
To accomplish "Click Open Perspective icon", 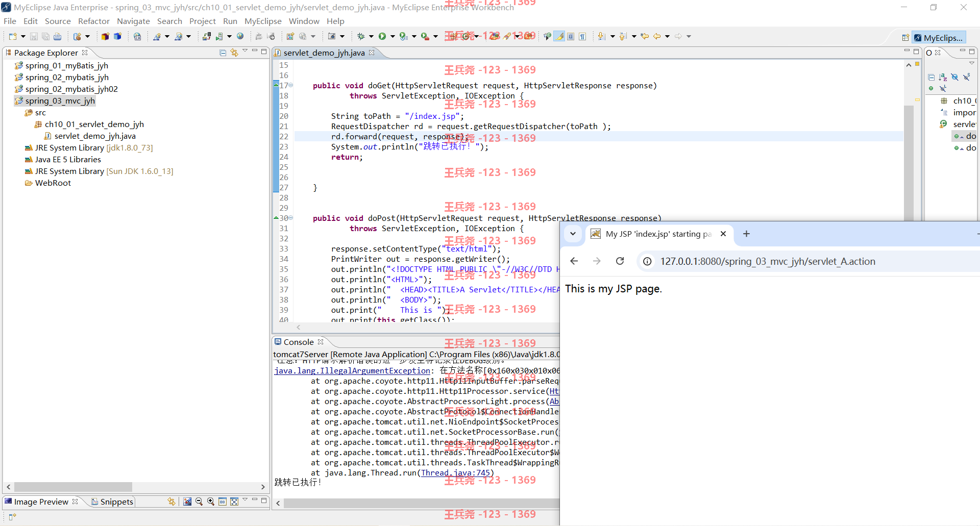I will click(x=905, y=38).
